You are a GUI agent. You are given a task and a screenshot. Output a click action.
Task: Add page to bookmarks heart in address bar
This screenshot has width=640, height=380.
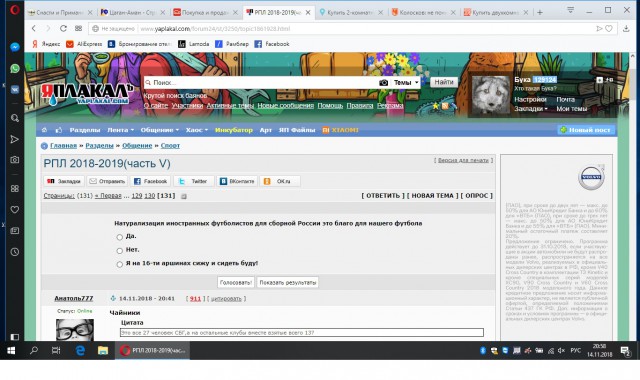pyautogui.click(x=609, y=29)
